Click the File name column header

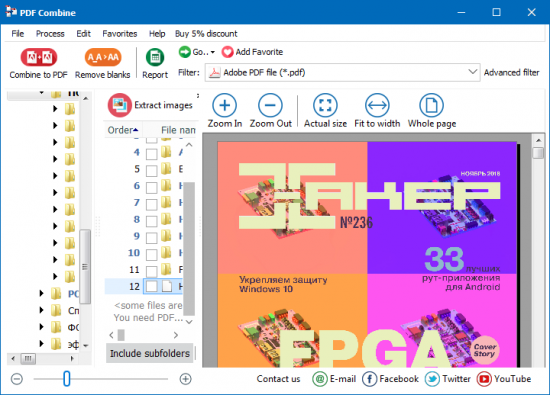(178, 130)
